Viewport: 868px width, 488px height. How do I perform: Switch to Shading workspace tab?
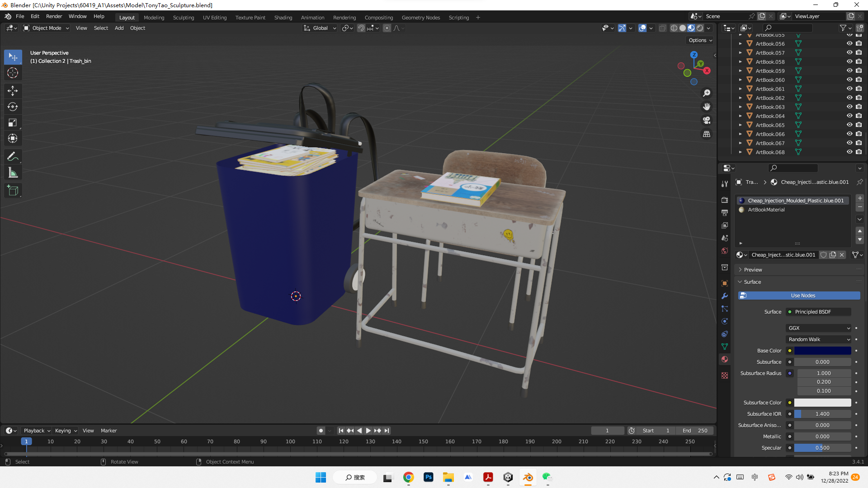click(x=283, y=18)
